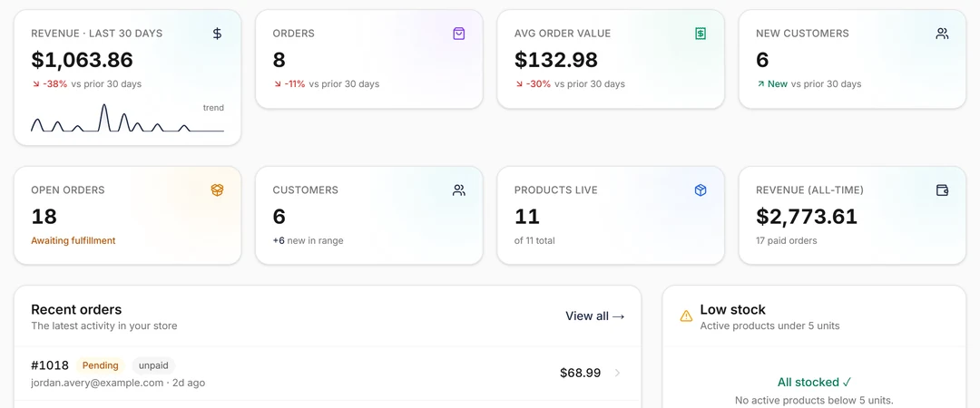
Task: Click the wallet icon on Revenue (All-Time) card
Action: click(942, 189)
